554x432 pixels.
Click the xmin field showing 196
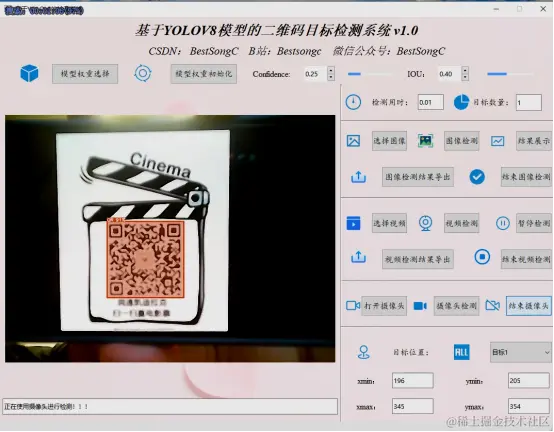pyautogui.click(x=412, y=381)
